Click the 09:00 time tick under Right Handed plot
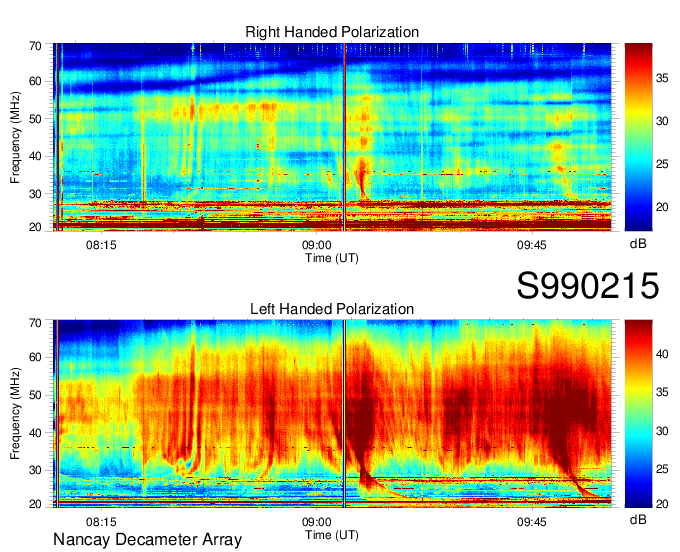The height and width of the screenshot is (552, 680). coord(317,245)
